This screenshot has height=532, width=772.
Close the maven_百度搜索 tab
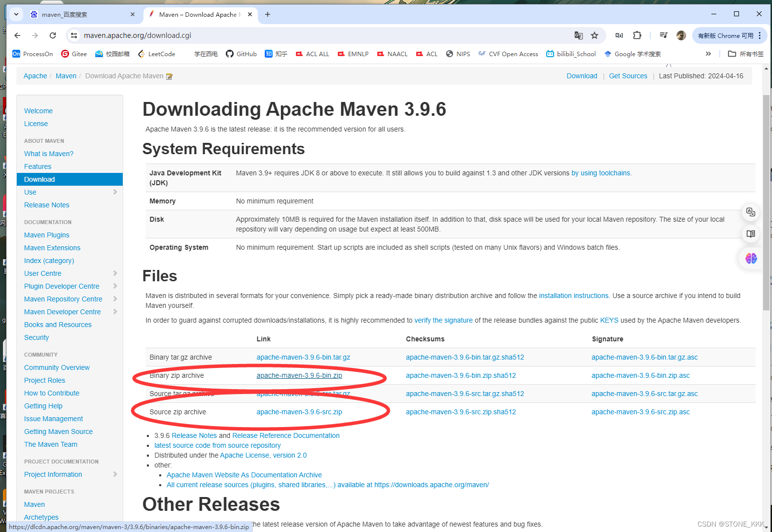(x=133, y=14)
